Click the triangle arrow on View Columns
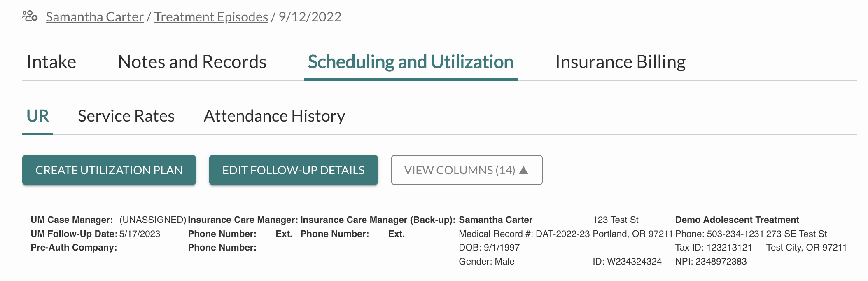 tap(524, 170)
